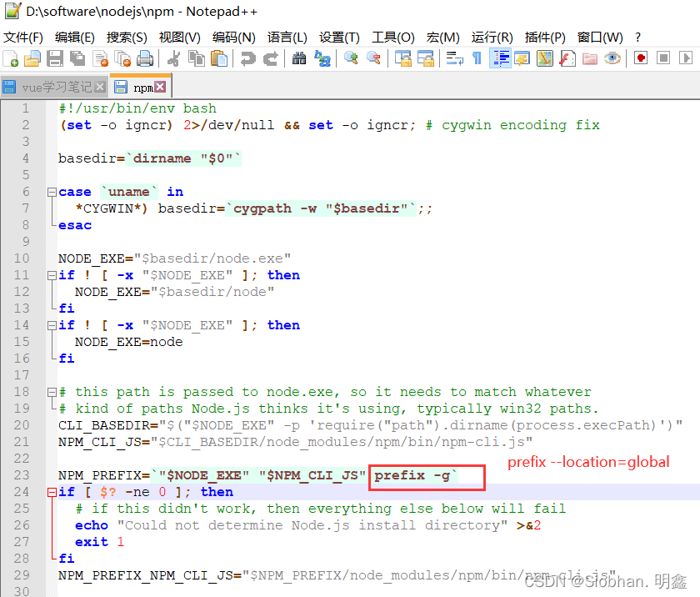Image resolution: width=700 pixels, height=597 pixels.
Task: Click the macro playback icon
Action: tap(686, 58)
